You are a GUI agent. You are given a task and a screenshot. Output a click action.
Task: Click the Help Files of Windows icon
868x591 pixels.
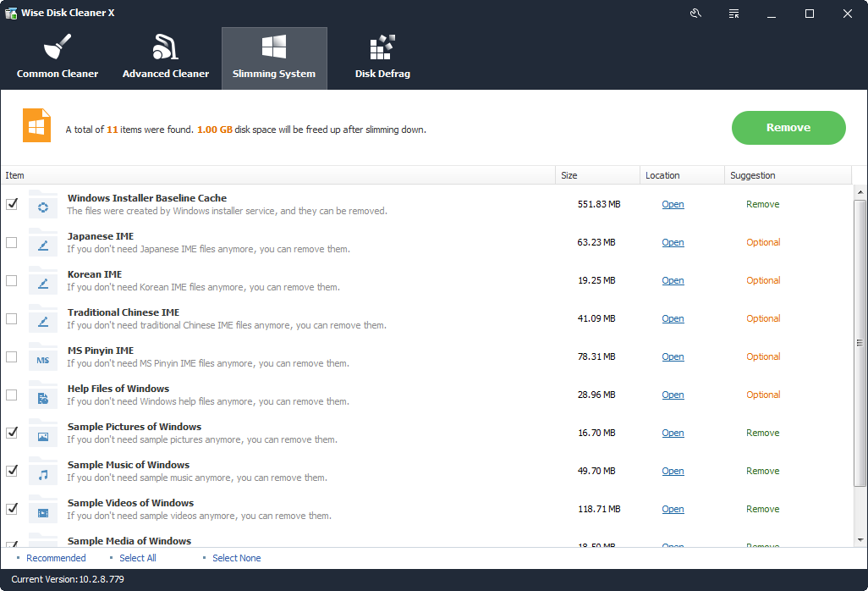[43, 398]
